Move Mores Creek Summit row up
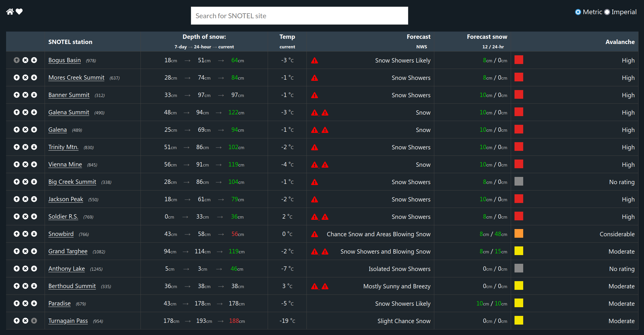The image size is (644, 335). [x=17, y=78]
